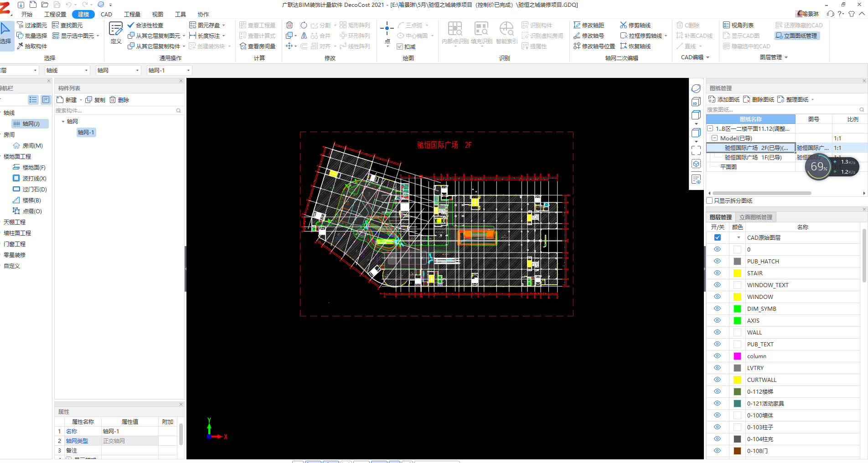Expand the CAD编辑 ribbon group arrow

(708, 57)
